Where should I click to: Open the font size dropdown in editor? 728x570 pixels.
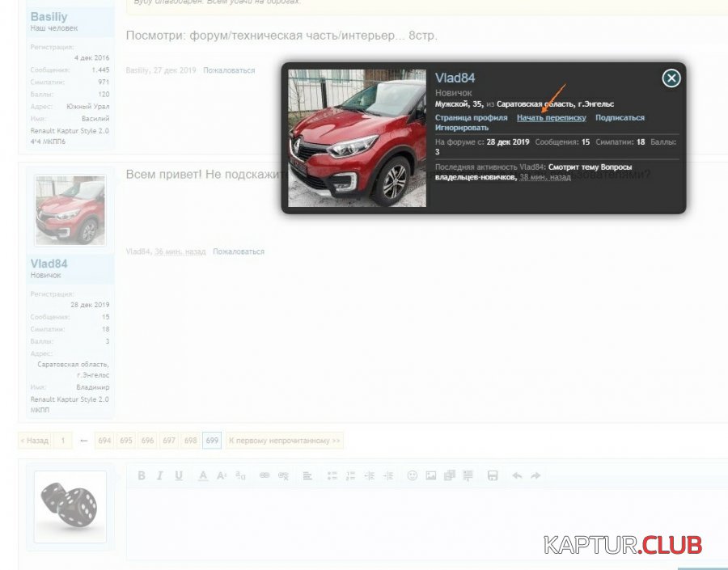(222, 476)
